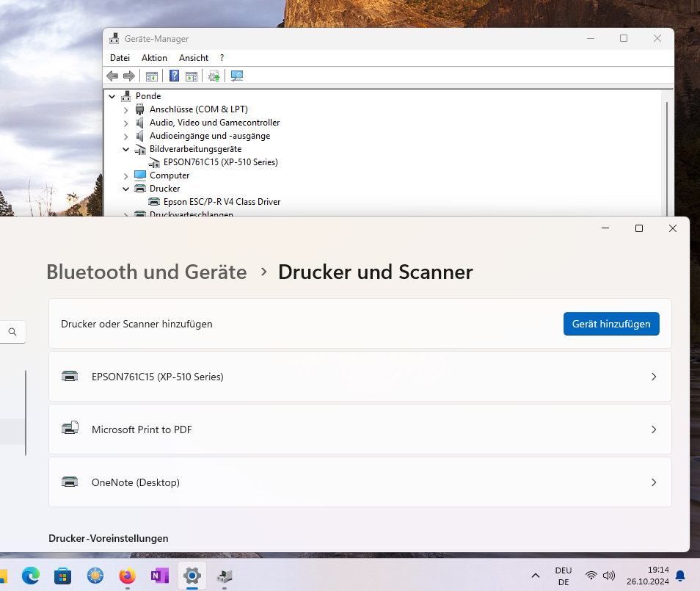Click Gerät hinzufügen button

click(x=611, y=324)
